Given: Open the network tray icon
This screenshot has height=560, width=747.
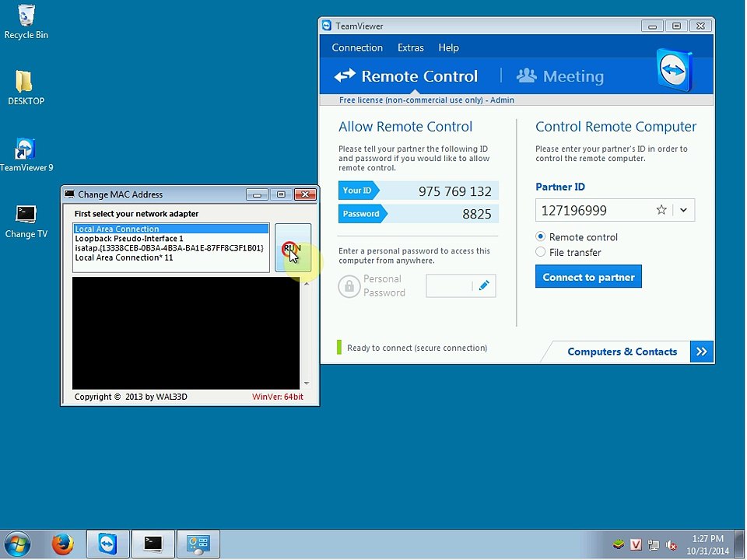Looking at the screenshot, I should pyautogui.click(x=654, y=544).
